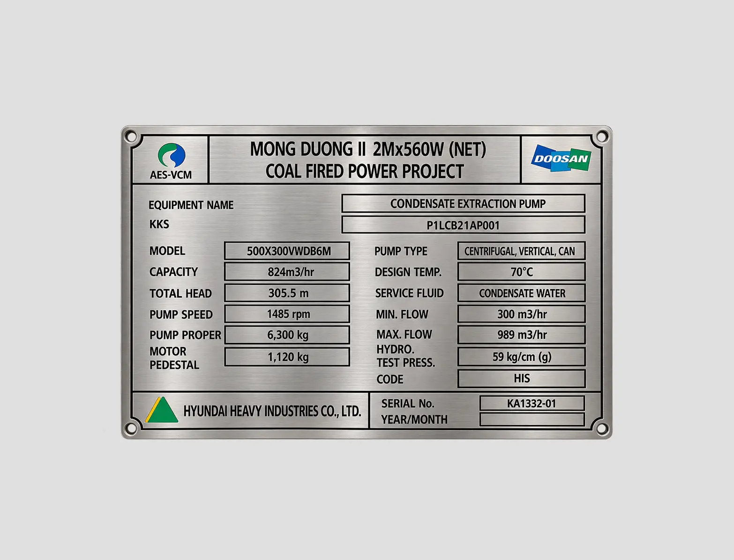This screenshot has height=560, width=734.
Task: Select the min flow value '300 m3/hr'
Action: pos(521,314)
